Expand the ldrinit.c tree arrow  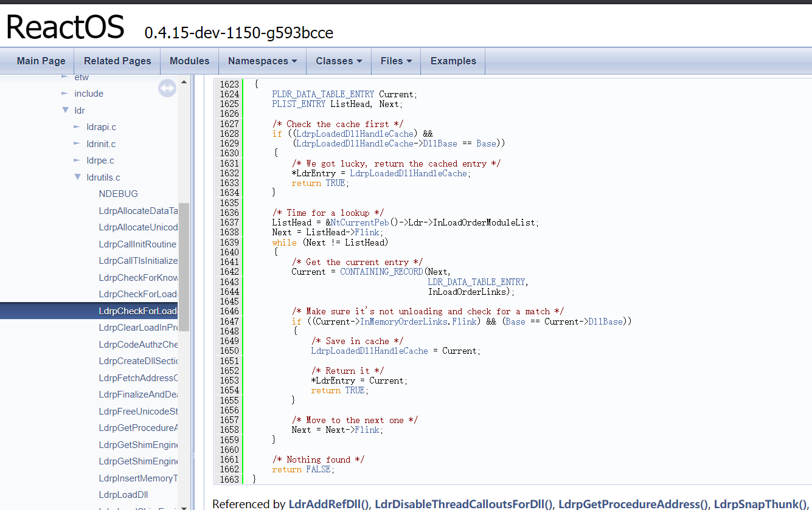click(77, 144)
